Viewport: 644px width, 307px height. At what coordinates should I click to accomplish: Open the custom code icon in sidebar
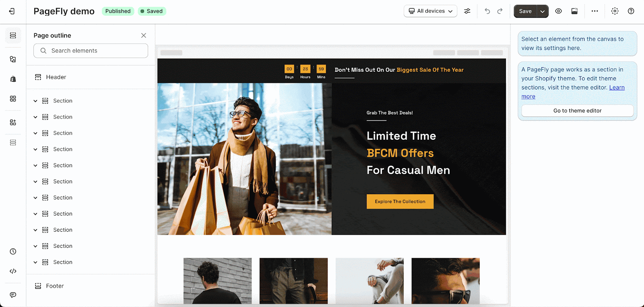click(13, 271)
